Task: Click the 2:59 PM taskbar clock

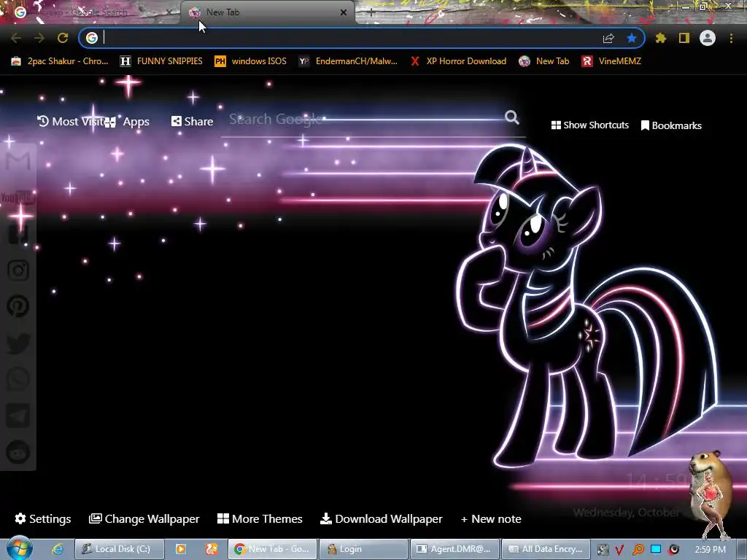Action: (x=711, y=550)
